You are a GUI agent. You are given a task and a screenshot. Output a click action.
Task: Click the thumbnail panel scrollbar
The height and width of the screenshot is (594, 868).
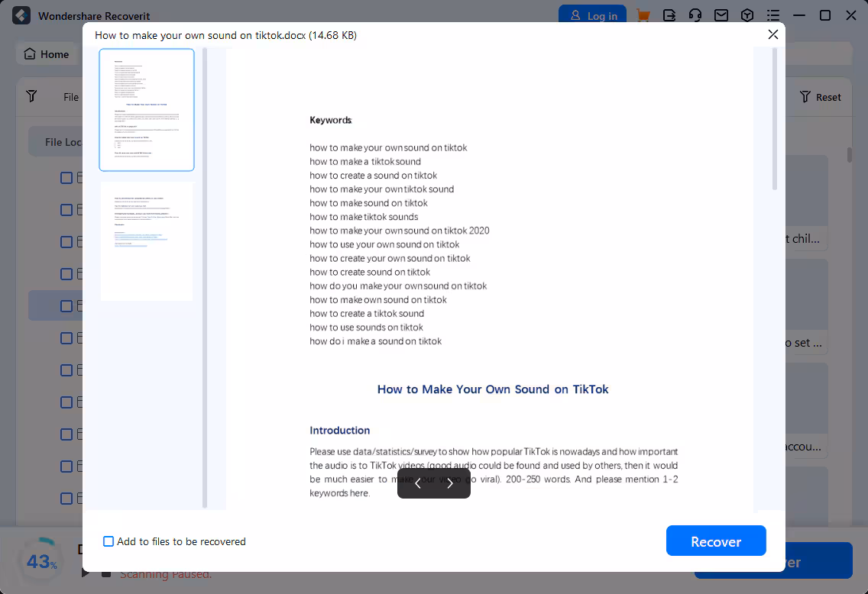pyautogui.click(x=205, y=278)
